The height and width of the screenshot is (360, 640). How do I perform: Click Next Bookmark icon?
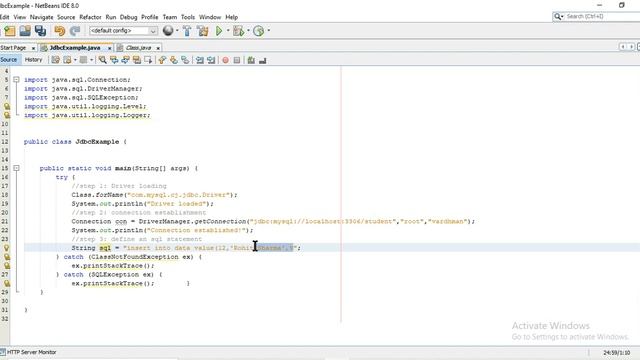click(x=174, y=60)
